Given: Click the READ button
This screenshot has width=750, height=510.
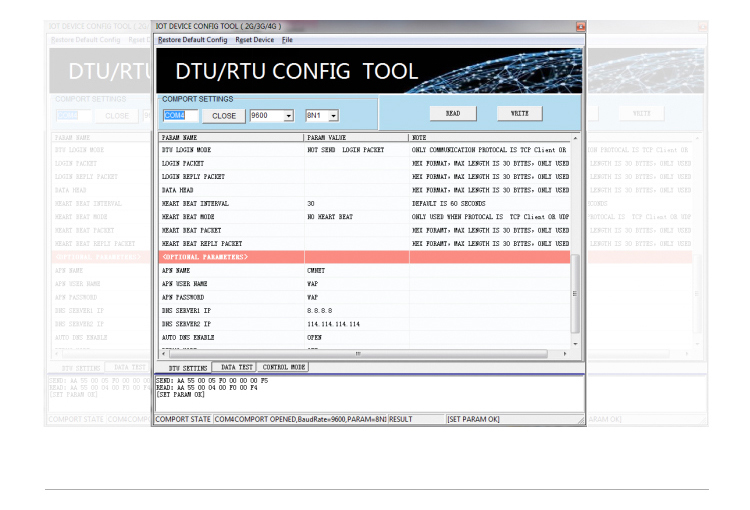Looking at the screenshot, I should [453, 113].
